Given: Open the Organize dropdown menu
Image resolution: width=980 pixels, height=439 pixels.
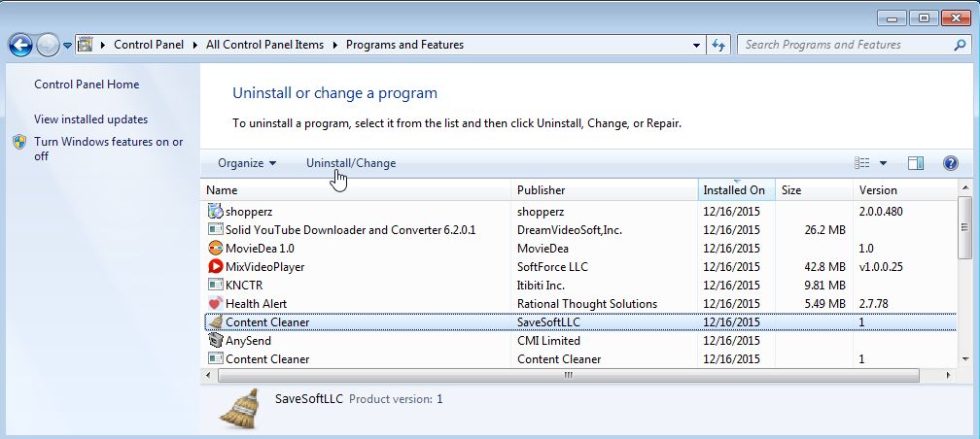Looking at the screenshot, I should [247, 163].
